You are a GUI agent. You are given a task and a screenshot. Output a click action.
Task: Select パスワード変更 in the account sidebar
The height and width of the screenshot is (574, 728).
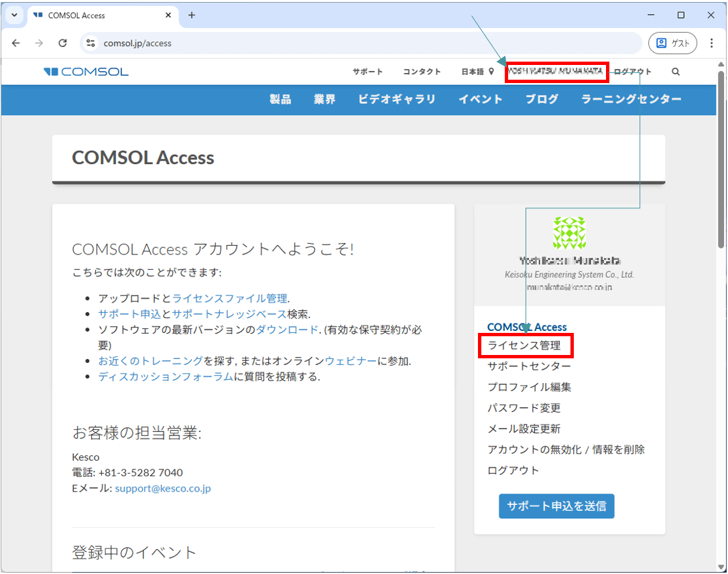[x=524, y=408]
